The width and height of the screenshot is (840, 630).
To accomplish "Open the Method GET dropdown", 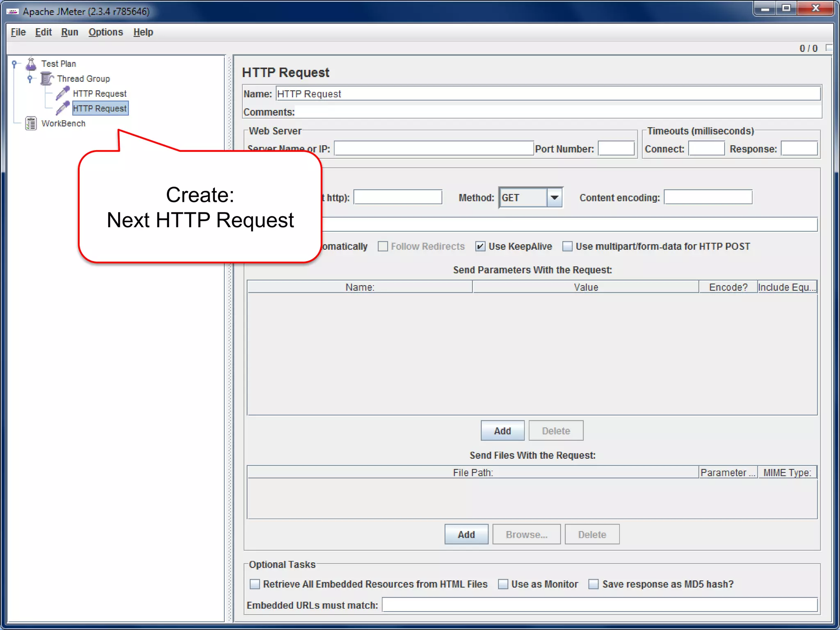I will tap(555, 198).
